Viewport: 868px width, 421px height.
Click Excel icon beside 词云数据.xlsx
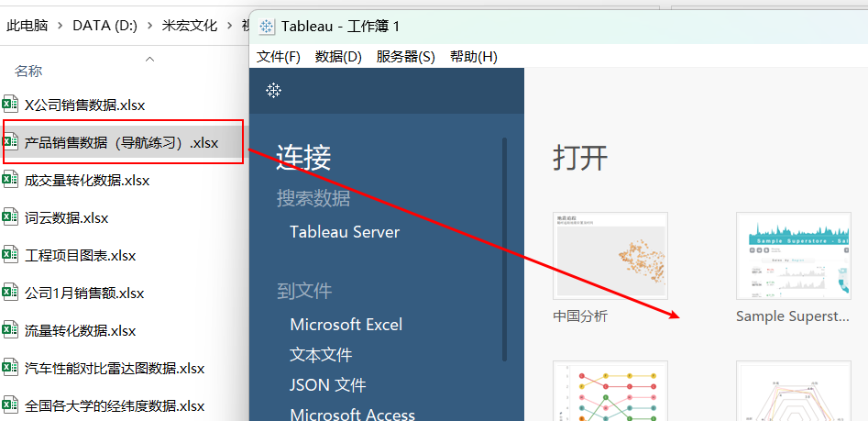pyautogui.click(x=11, y=217)
